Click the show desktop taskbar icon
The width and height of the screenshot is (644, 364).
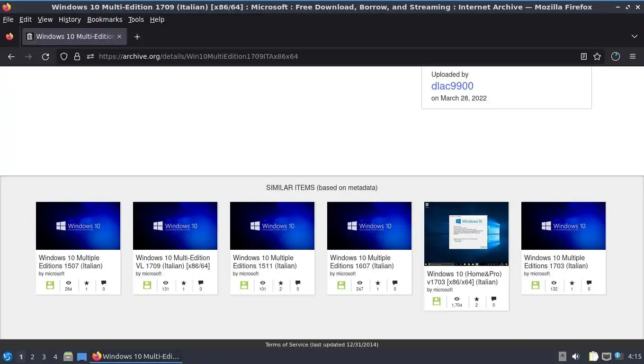pyautogui.click(x=82, y=356)
